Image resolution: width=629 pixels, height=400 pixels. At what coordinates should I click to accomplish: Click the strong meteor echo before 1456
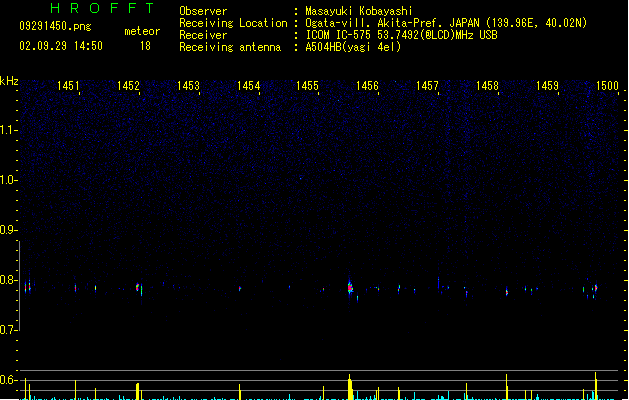350,287
